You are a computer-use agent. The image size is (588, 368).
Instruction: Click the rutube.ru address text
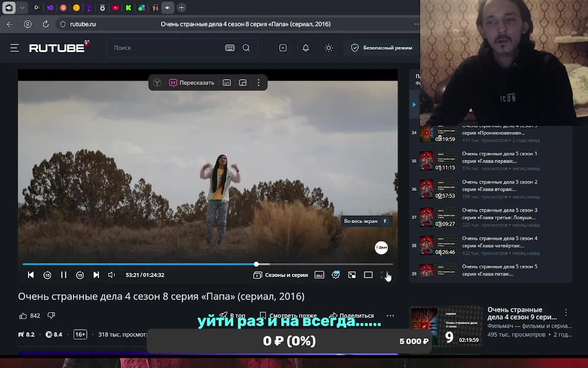pos(83,24)
